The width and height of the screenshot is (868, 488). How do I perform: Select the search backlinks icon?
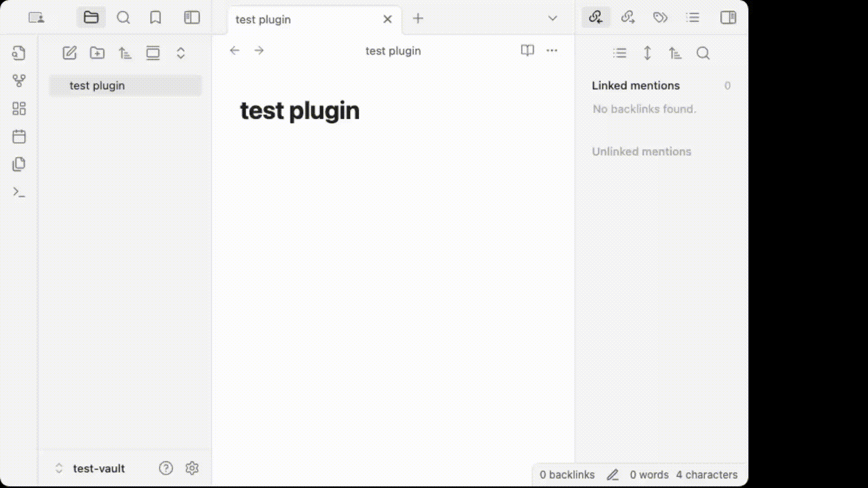pyautogui.click(x=702, y=53)
